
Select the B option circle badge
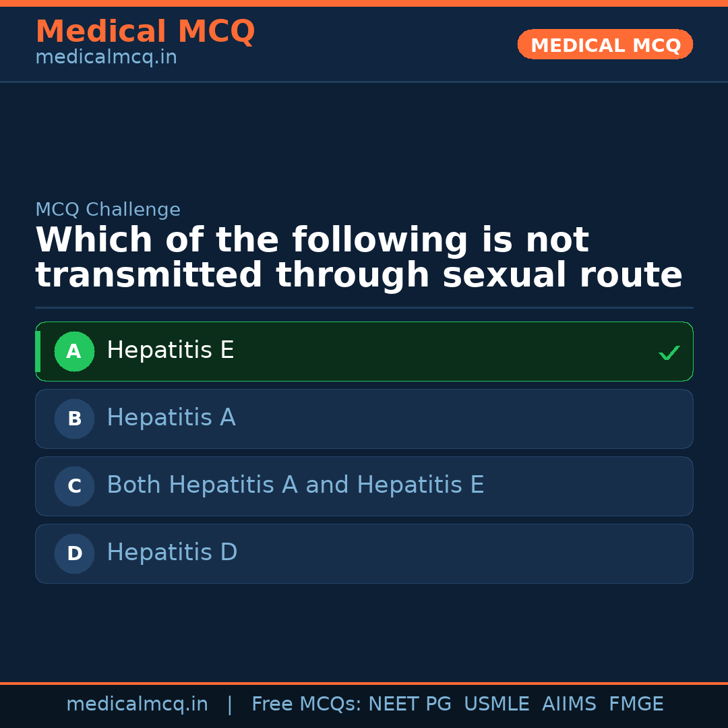tap(74, 419)
